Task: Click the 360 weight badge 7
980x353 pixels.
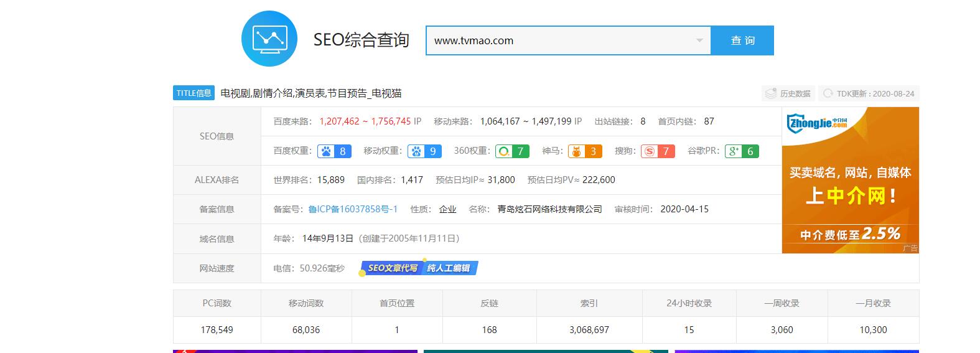Action: (513, 151)
